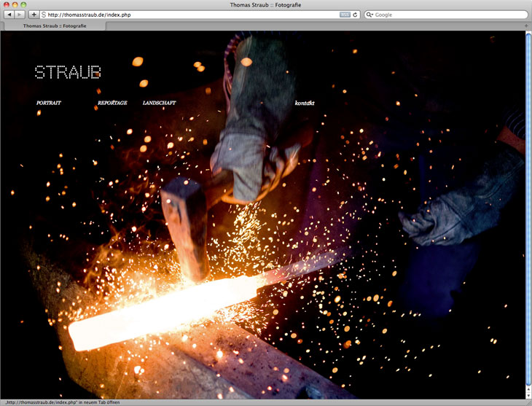This screenshot has height=406, width=532.
Task: Click the STRAUB logo
Action: pos(68,72)
